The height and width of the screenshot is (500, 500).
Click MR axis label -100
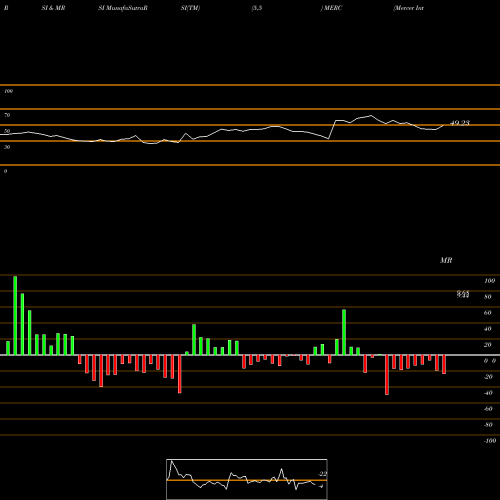coord(490,441)
